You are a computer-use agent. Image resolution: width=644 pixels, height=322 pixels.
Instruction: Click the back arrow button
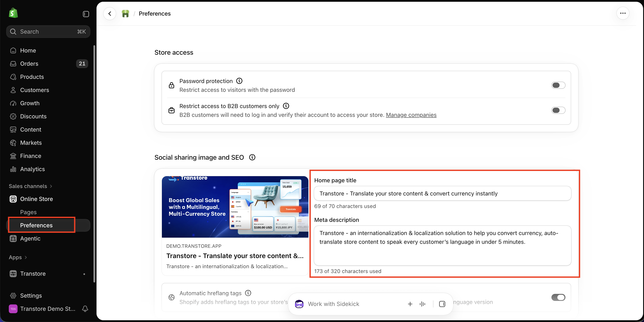click(110, 14)
